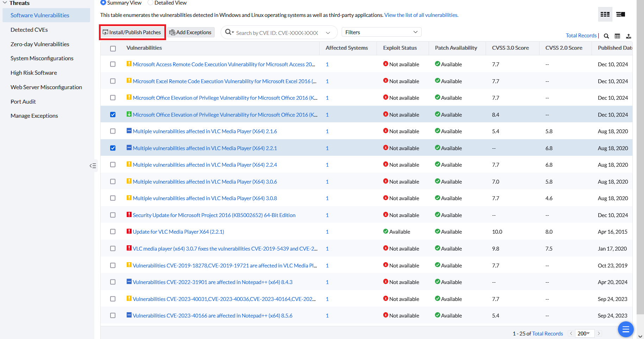The image size is (644, 339).
Task: Open the search type selector arrow
Action: point(233,32)
